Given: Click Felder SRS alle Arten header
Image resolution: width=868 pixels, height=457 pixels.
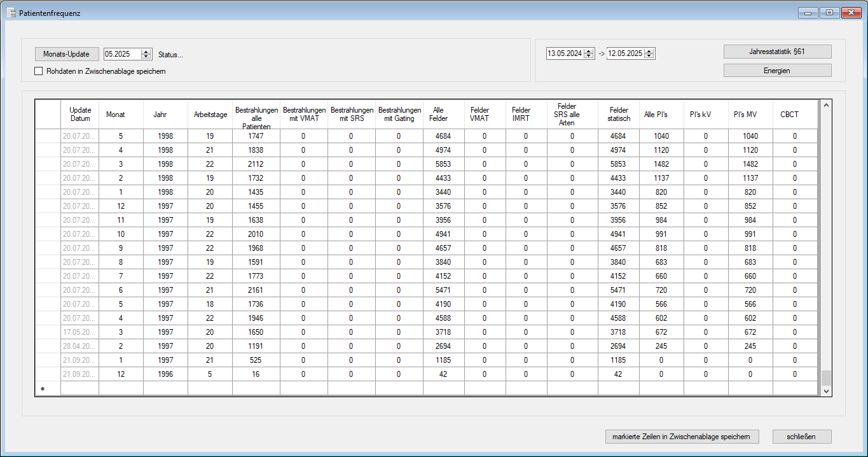Looking at the screenshot, I should (x=572, y=114).
